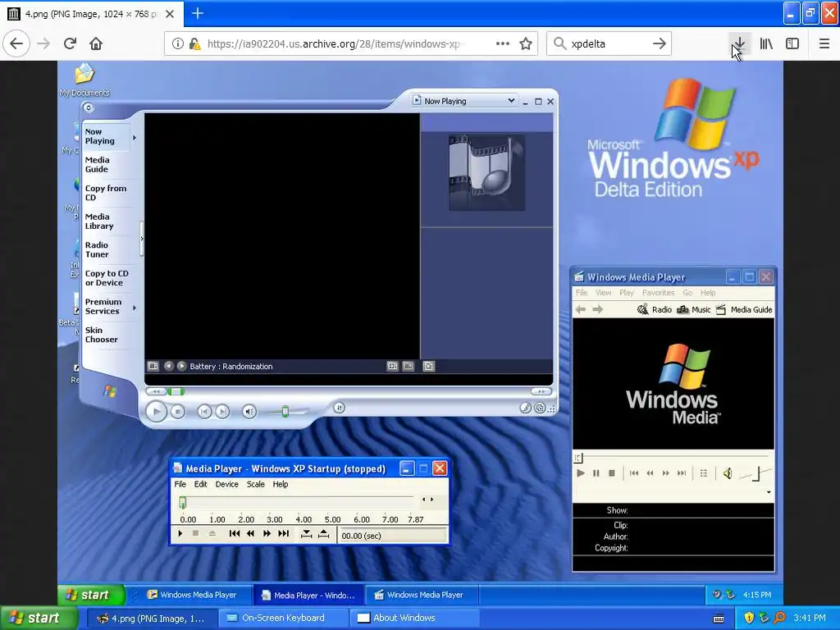Toggle the playlist pane icon in video bar

point(428,366)
